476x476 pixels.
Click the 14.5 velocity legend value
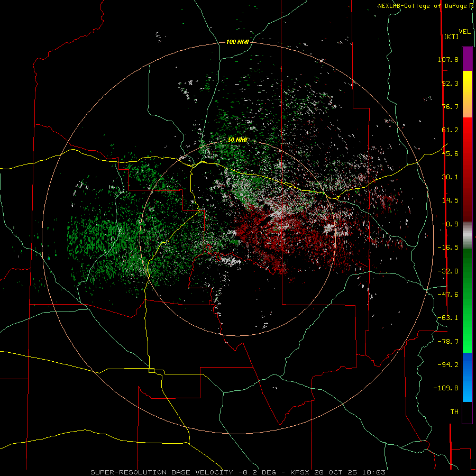450,200
